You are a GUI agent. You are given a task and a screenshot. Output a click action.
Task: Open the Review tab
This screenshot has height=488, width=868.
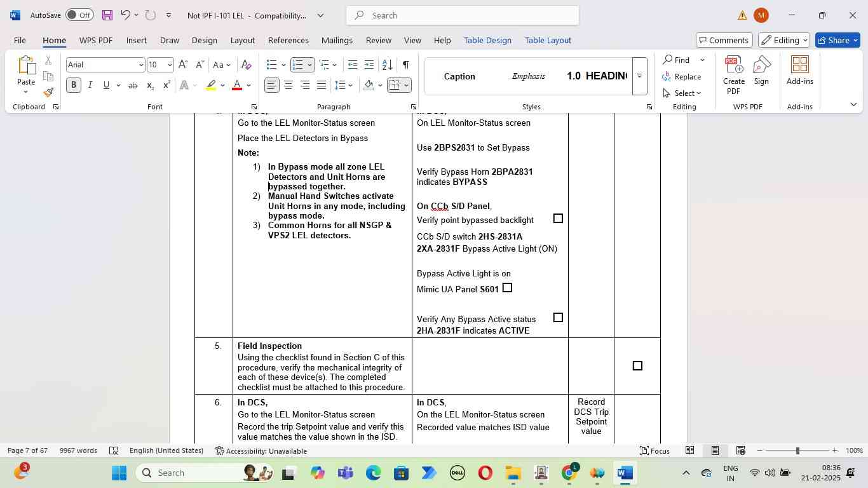click(378, 40)
